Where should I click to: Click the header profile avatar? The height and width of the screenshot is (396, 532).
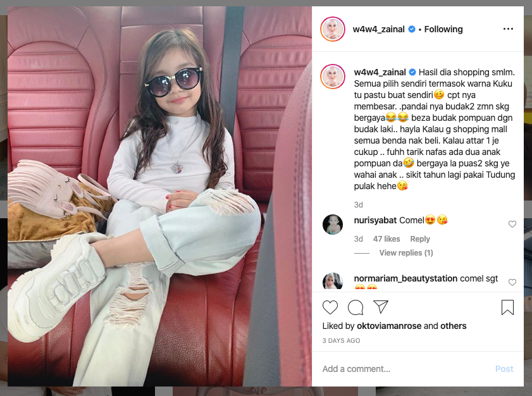pyautogui.click(x=333, y=29)
